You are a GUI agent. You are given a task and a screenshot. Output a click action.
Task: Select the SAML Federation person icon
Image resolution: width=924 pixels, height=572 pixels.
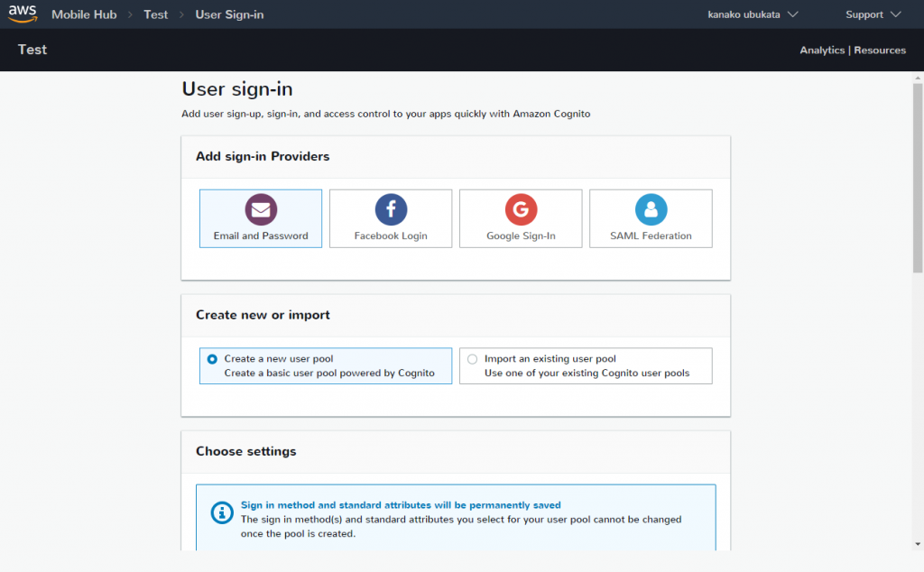click(x=651, y=209)
